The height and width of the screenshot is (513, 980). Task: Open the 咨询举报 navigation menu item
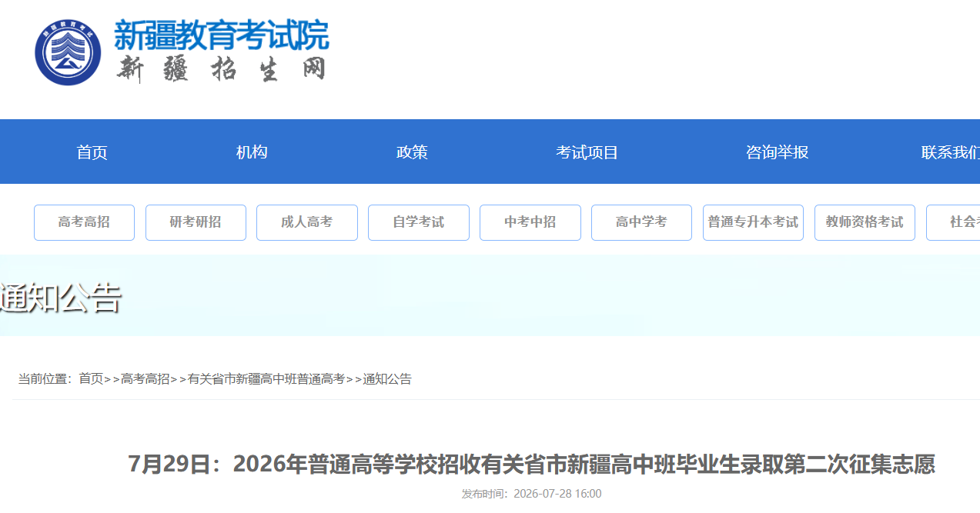pos(778,152)
